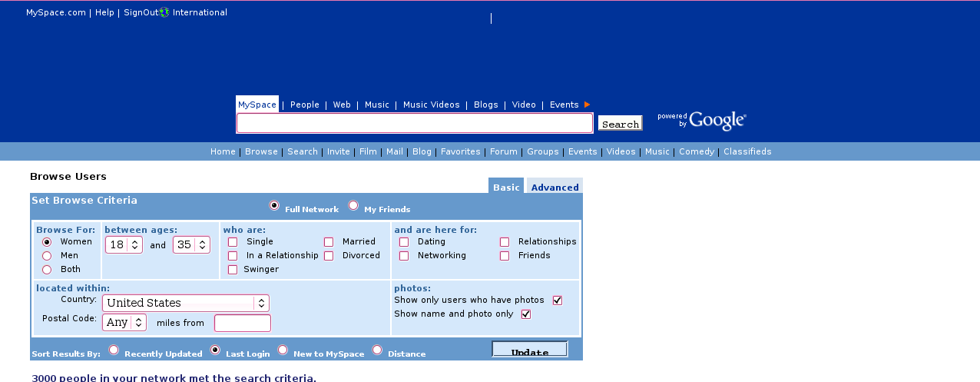
Task: Check the In a Relationship checkbox
Action: point(233,256)
